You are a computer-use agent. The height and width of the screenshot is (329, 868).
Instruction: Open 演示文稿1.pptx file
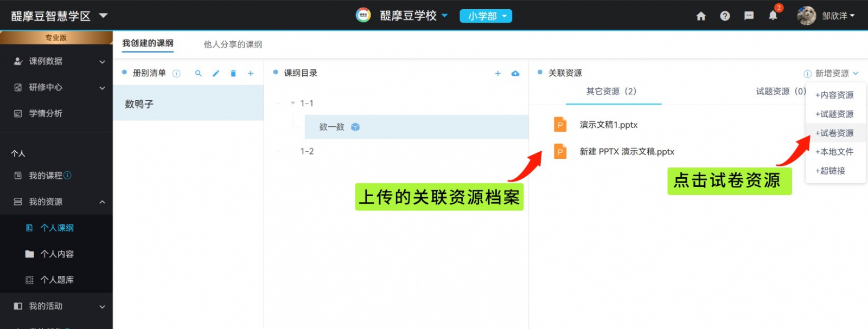coord(608,125)
